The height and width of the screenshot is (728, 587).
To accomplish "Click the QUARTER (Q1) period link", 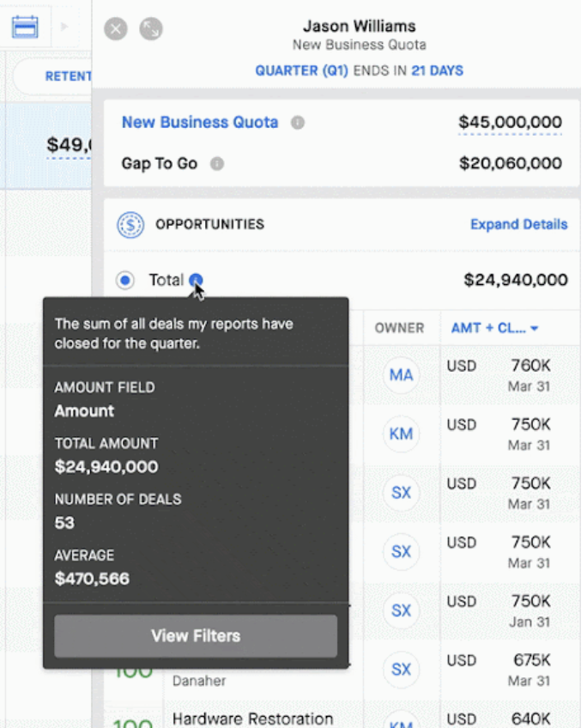I will [x=301, y=70].
